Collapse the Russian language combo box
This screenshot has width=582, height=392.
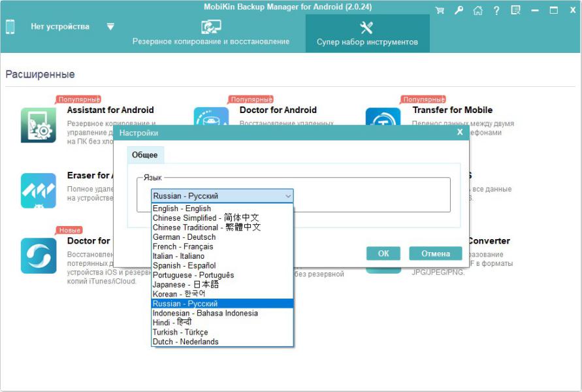(x=288, y=196)
